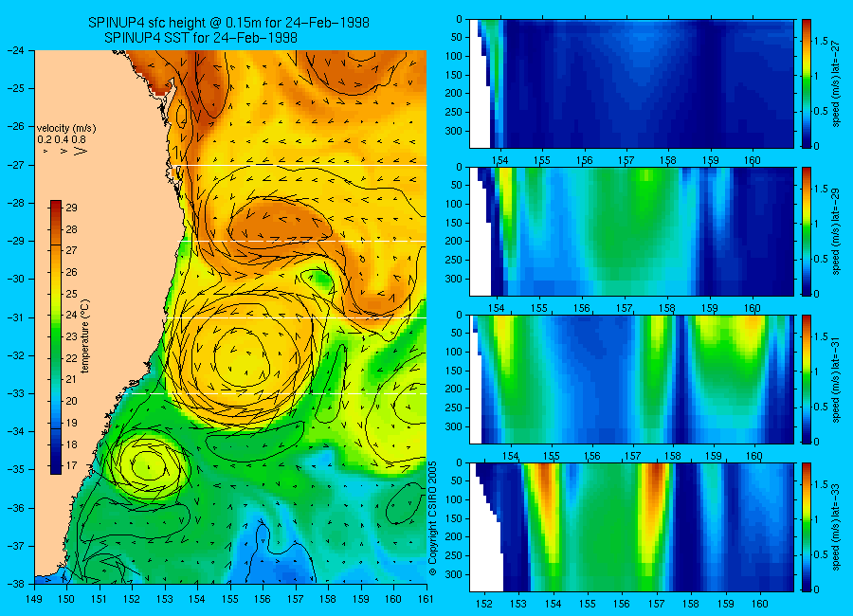Click the '-31' latitude label on the map axis
The image size is (853, 616).
click(x=16, y=317)
